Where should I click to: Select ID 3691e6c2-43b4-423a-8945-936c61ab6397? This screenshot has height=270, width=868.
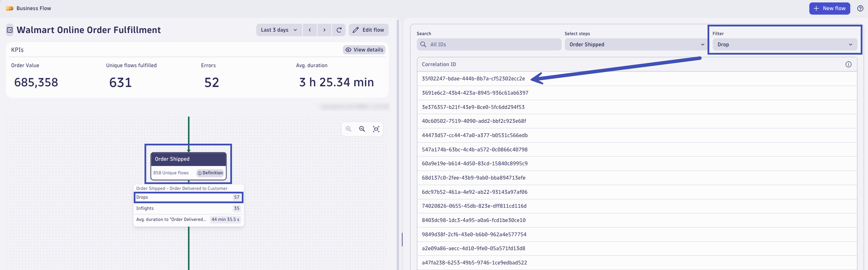637,93
